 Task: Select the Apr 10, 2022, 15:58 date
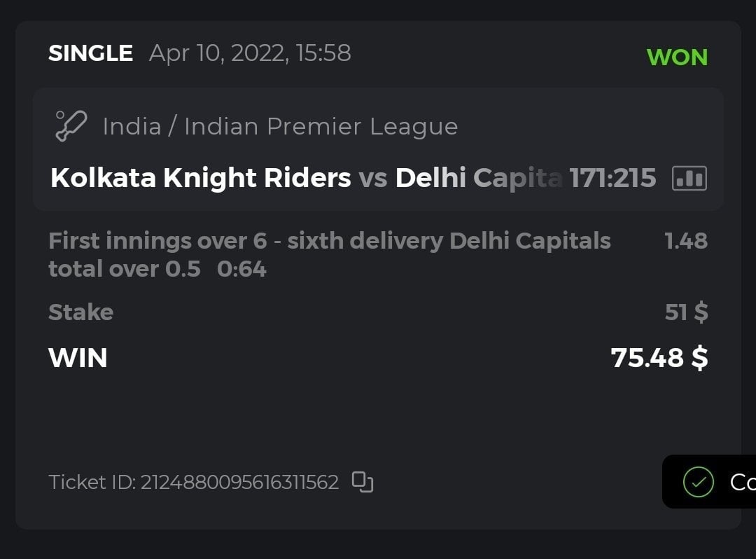click(250, 53)
